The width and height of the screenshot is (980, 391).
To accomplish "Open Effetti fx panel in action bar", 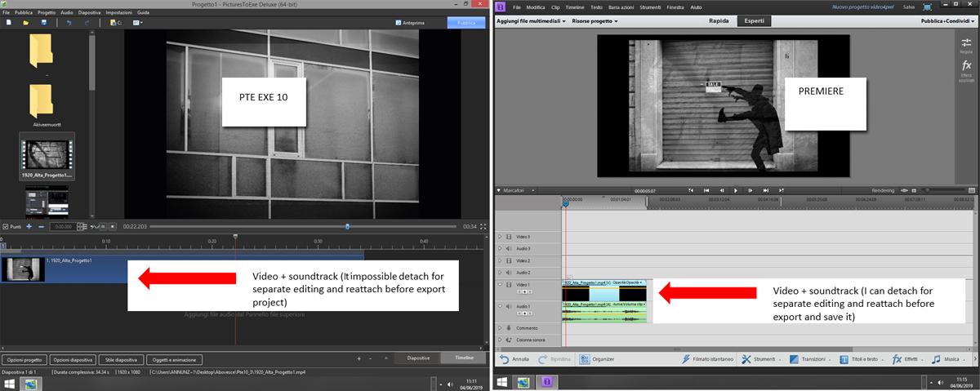I will point(907,358).
